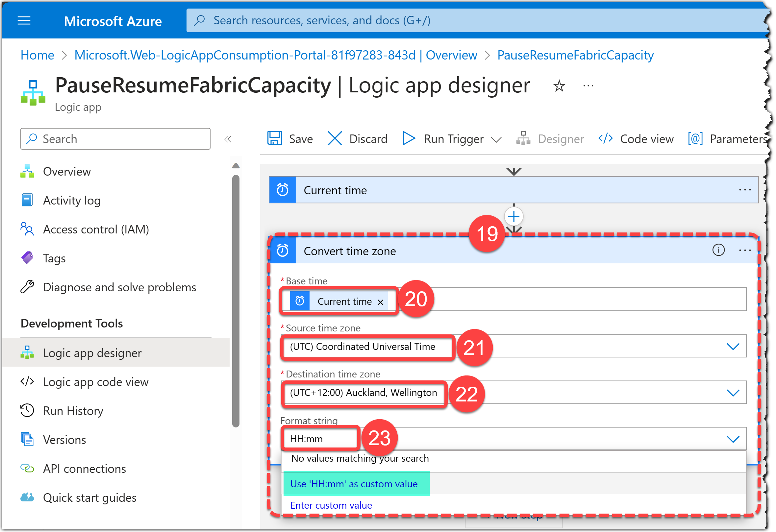776x532 pixels.
Task: Click the Current time action clock icon
Action: click(283, 190)
